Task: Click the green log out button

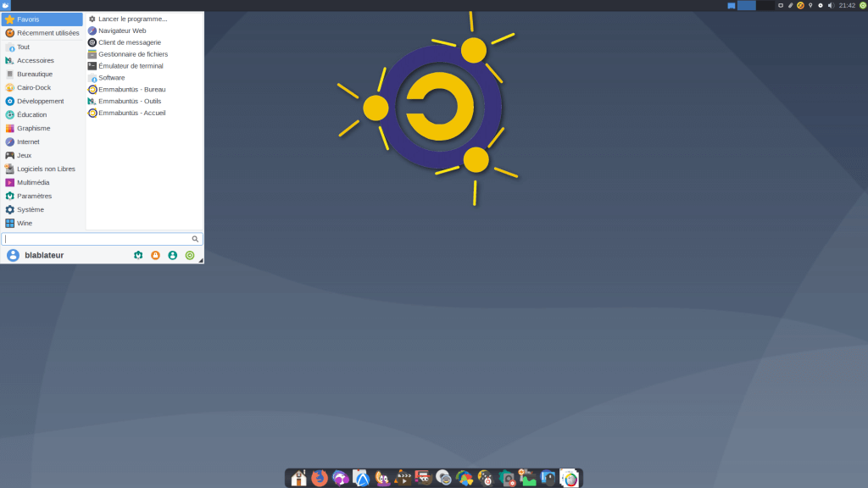Action: pyautogui.click(x=190, y=255)
